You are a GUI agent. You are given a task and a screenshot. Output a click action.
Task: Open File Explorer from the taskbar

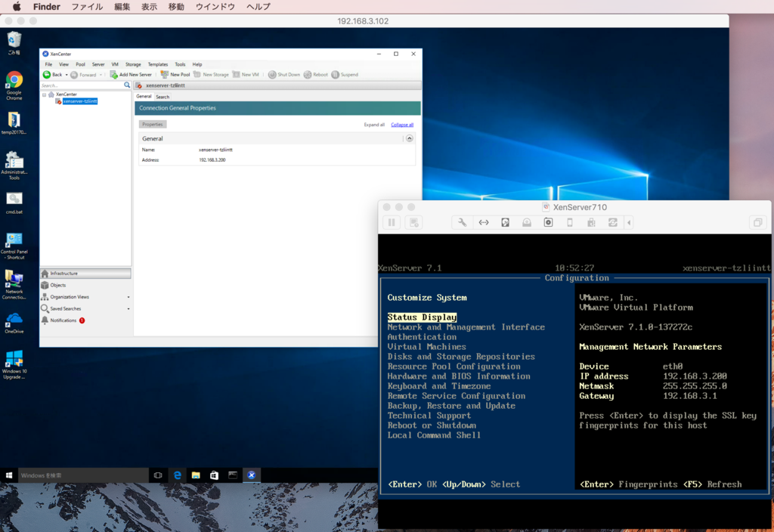pyautogui.click(x=196, y=475)
